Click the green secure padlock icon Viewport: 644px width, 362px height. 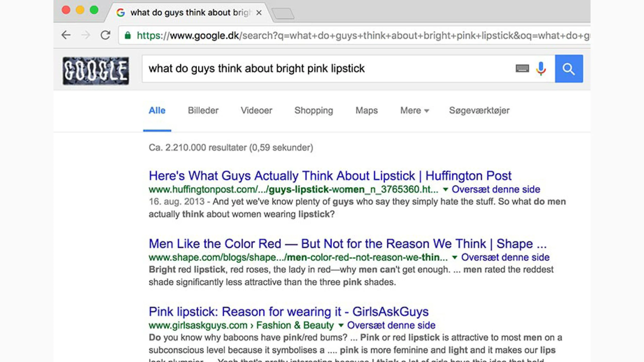[x=128, y=35]
